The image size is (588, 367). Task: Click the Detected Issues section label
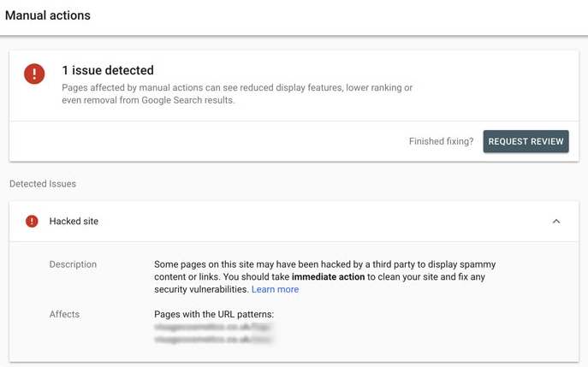coord(43,184)
